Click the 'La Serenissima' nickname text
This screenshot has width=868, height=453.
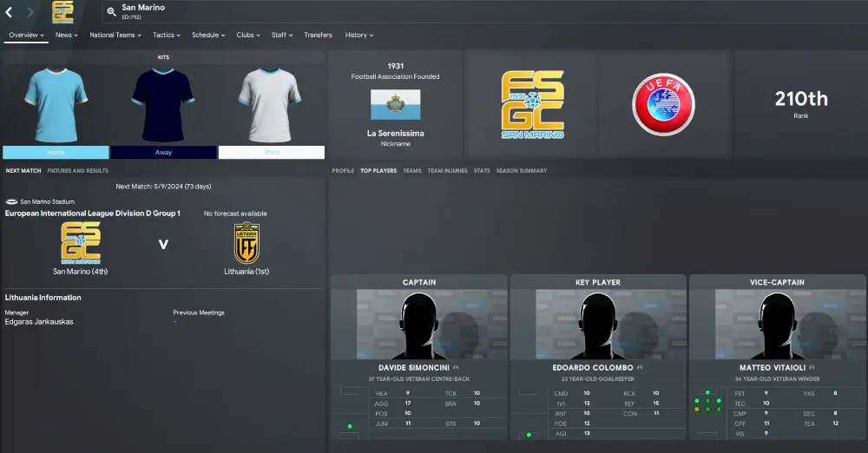tap(395, 134)
